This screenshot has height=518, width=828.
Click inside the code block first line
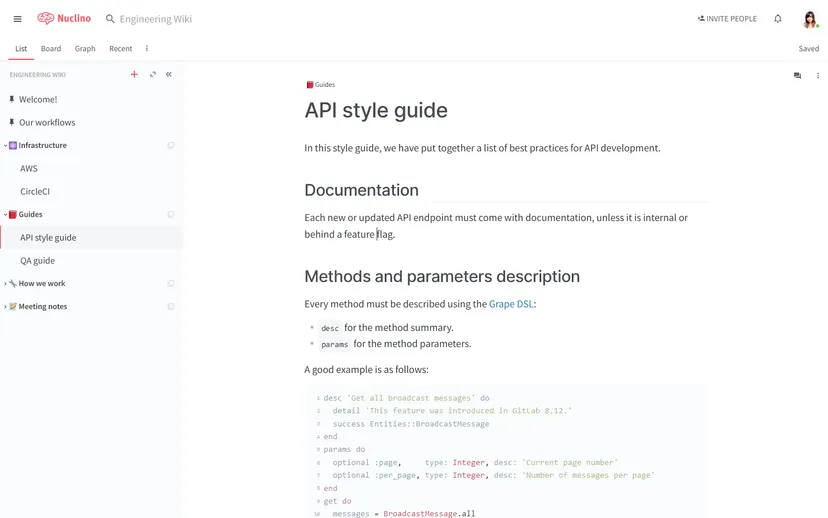click(407, 398)
